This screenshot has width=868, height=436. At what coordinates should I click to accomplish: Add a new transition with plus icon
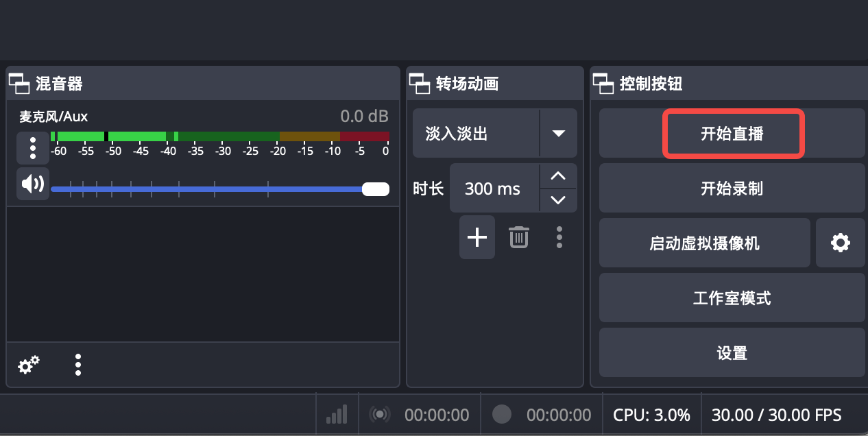(477, 237)
